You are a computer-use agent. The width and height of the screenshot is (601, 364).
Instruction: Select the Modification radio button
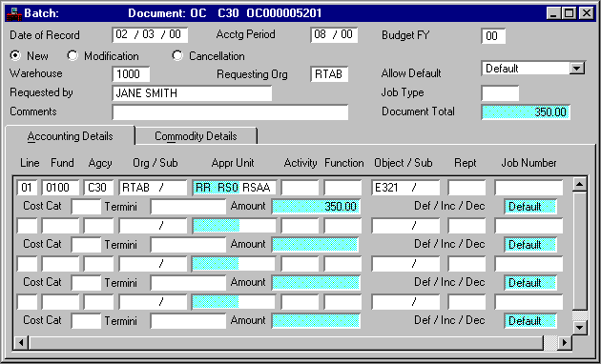pyautogui.click(x=73, y=56)
